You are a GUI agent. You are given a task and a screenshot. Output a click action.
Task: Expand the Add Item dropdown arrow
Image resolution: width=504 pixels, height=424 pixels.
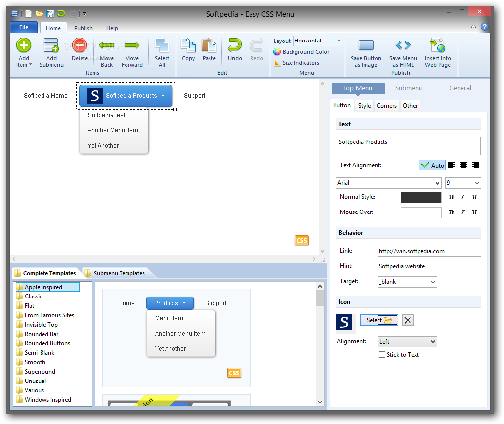[x=30, y=65]
